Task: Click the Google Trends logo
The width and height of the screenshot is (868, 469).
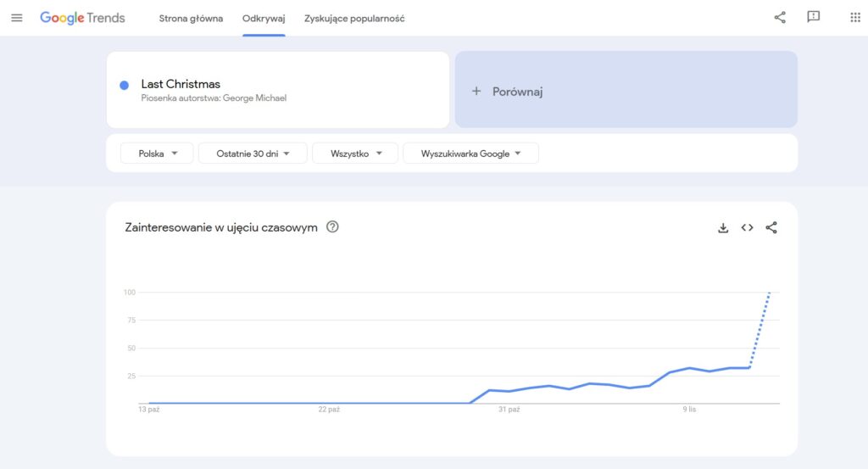Action: (82, 18)
